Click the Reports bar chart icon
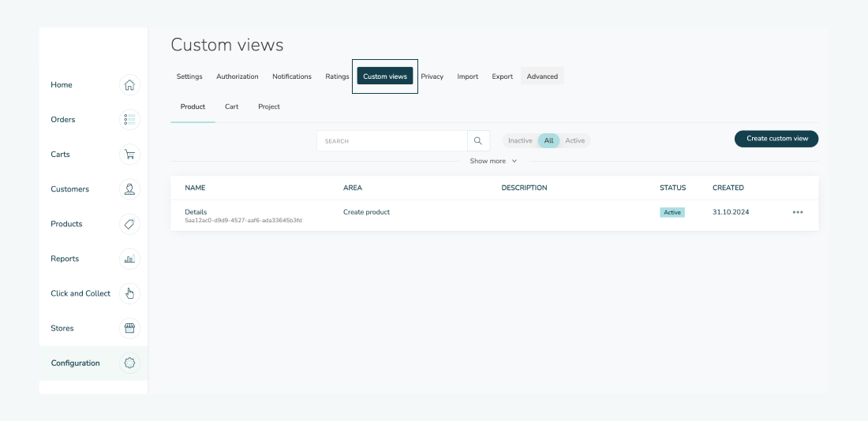868x421 pixels. point(129,259)
